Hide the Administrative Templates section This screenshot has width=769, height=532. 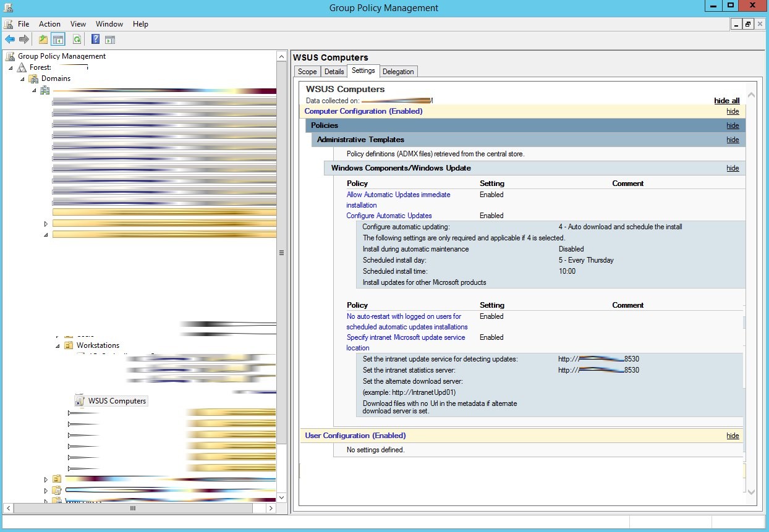click(733, 140)
